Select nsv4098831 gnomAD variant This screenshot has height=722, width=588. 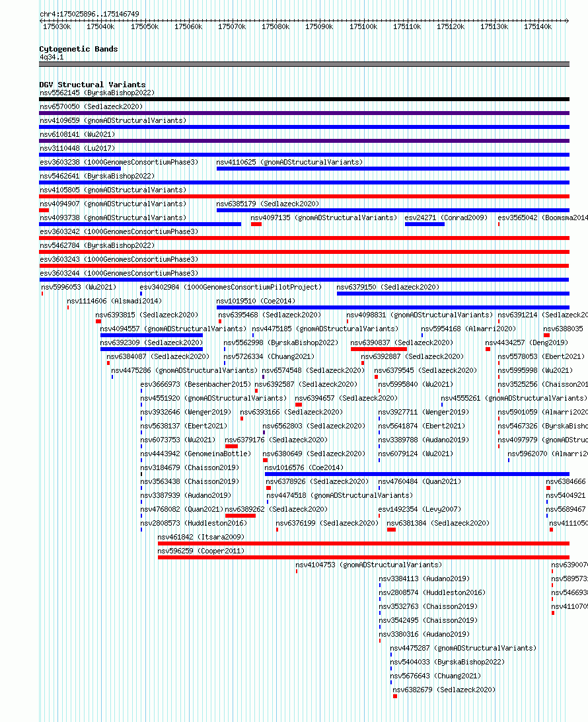tap(420, 315)
